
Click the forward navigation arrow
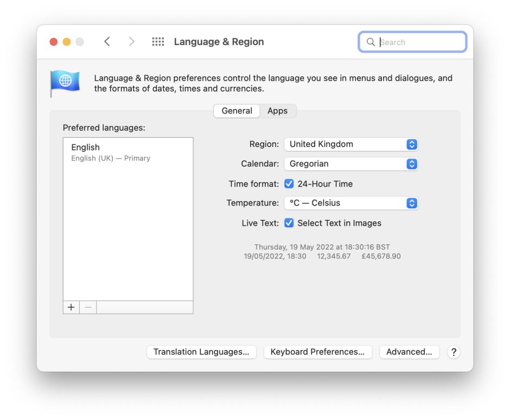(131, 42)
